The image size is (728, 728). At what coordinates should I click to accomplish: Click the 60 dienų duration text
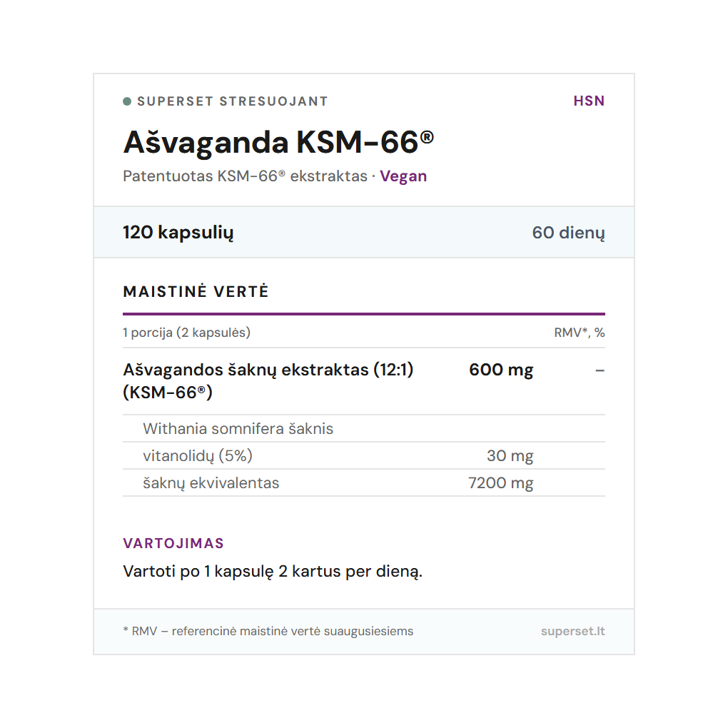(x=568, y=233)
